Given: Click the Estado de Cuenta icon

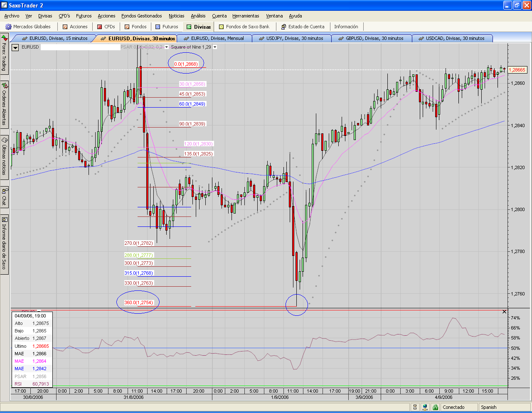Looking at the screenshot, I should click(284, 27).
